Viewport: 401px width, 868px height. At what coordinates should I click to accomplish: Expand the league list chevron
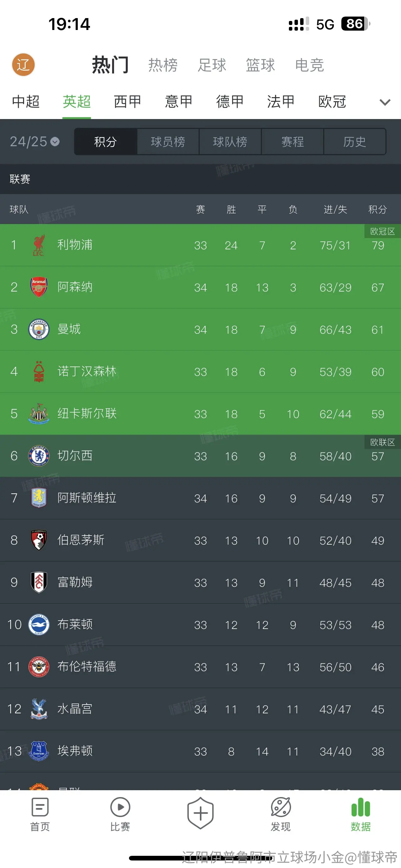tap(385, 102)
